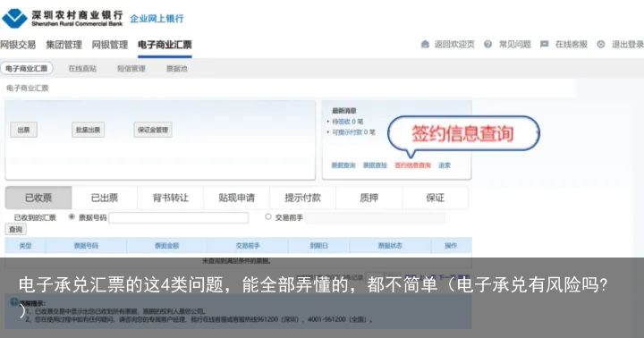Viewport: 644px width, 338px height.
Task: Click the 票据状态 column header
Action: click(x=390, y=246)
